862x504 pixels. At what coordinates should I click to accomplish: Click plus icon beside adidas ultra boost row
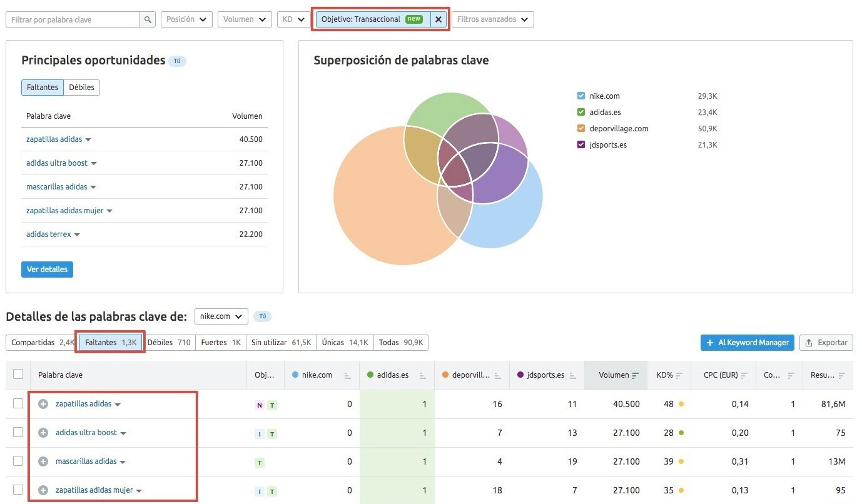(x=43, y=433)
